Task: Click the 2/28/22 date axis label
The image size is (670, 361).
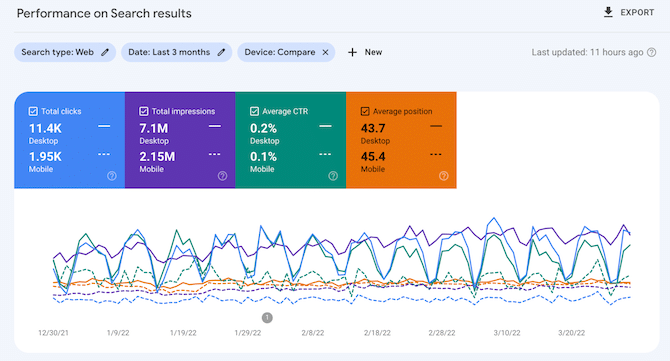Action: 442,333
